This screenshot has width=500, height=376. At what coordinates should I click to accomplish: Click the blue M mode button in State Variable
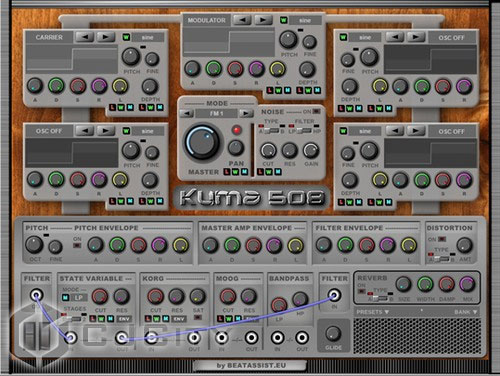pyautogui.click(x=65, y=298)
